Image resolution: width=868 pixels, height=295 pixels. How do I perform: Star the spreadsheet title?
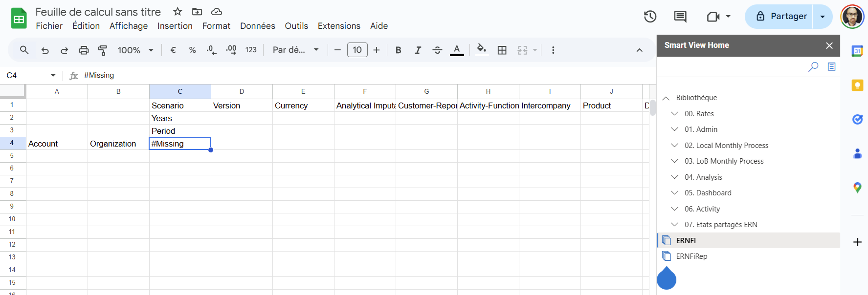(x=178, y=11)
